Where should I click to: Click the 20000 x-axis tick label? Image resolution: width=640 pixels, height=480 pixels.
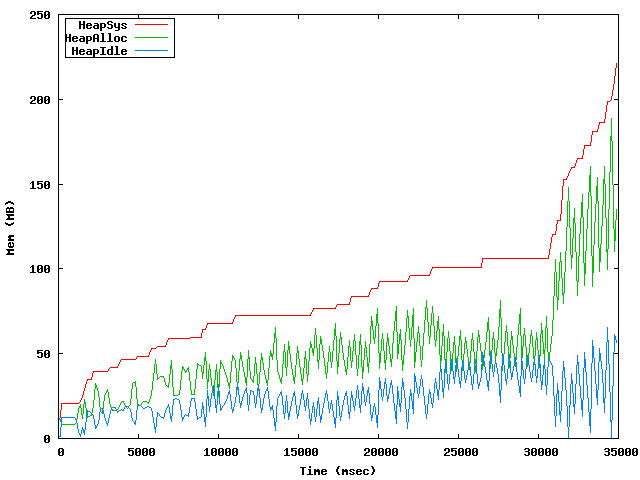click(381, 452)
